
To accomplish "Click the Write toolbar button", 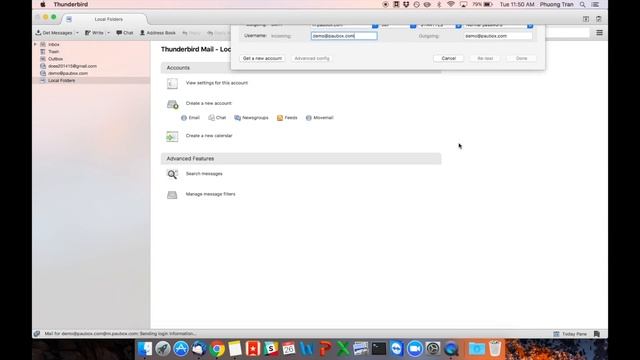I will pyautogui.click(x=94, y=33).
